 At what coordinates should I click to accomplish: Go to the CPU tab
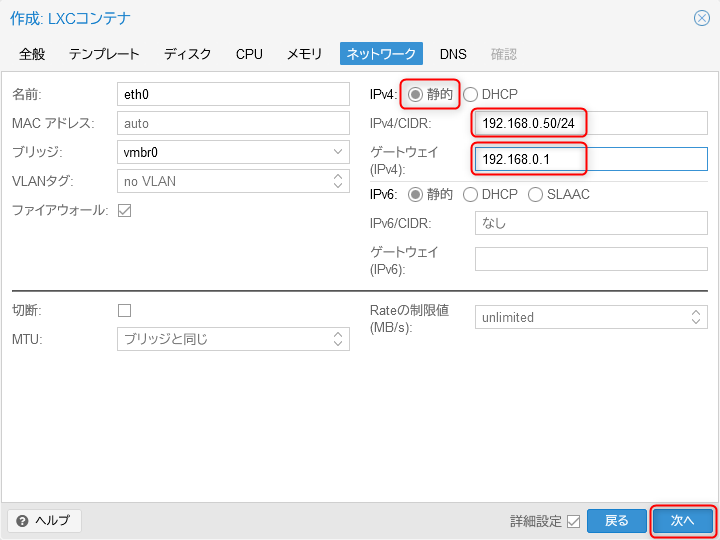pos(249,54)
